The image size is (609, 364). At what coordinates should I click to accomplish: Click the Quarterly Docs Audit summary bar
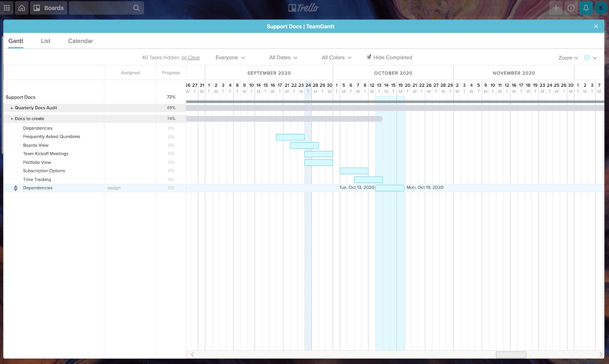pos(395,108)
